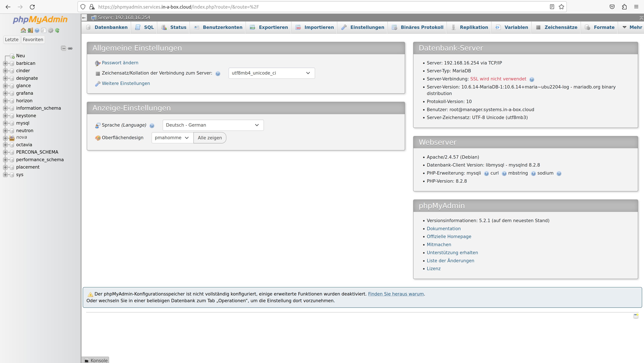The height and width of the screenshot is (363, 644).
Task: Collapse all navigation tree items icon
Action: pyautogui.click(x=63, y=48)
